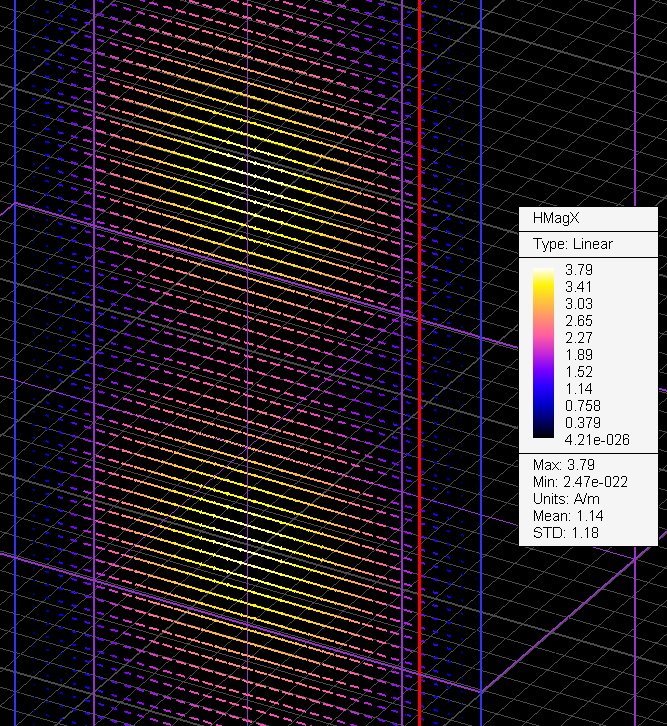Select the 3.41 legend tick value

pos(580,286)
